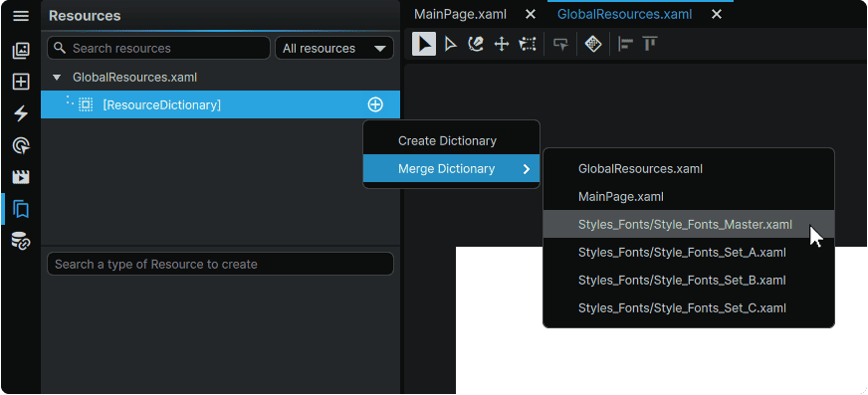Focus the Search a type of Resource field
This screenshot has width=868, height=395.
[x=220, y=264]
